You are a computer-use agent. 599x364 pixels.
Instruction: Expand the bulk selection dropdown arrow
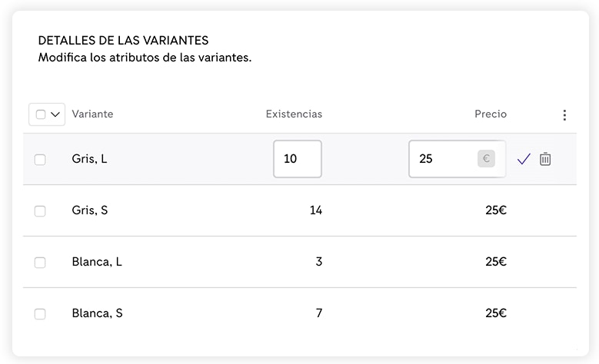pos(55,114)
